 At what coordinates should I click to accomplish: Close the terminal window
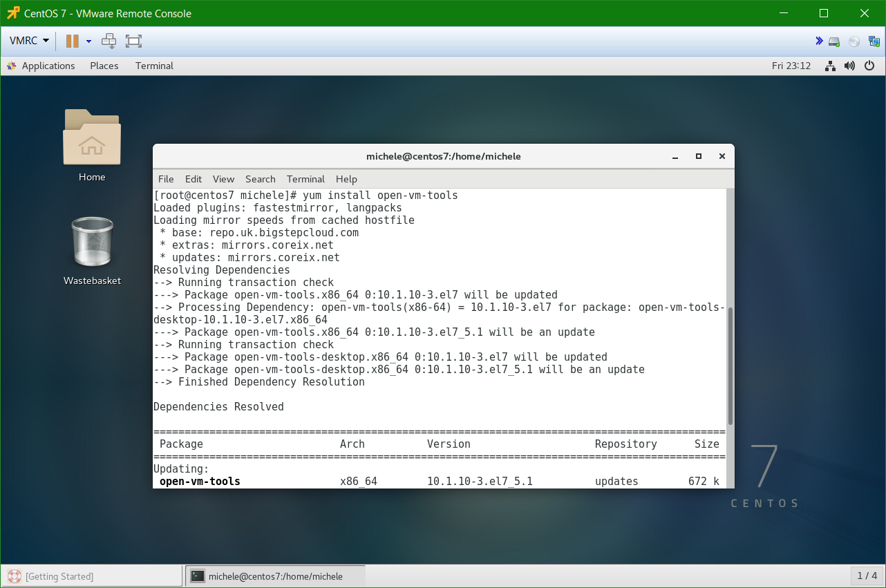tap(722, 156)
